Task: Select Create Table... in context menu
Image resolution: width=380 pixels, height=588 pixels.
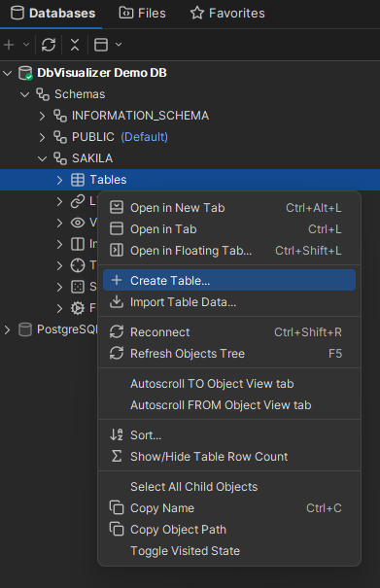Action: point(229,280)
